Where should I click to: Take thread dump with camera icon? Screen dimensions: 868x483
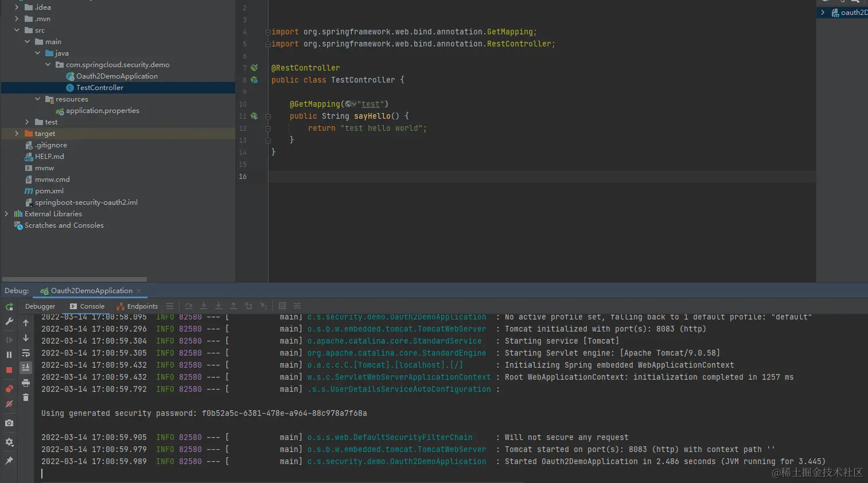(x=9, y=423)
